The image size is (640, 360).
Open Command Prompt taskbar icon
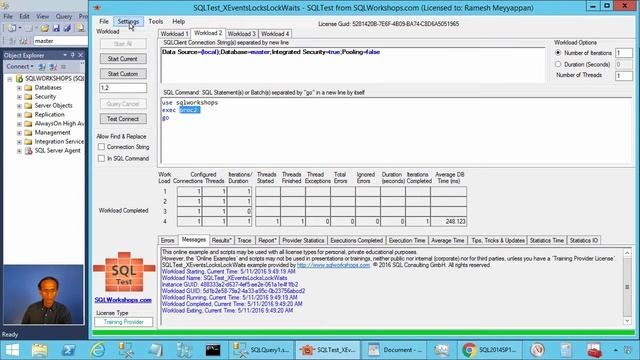(x=213, y=350)
